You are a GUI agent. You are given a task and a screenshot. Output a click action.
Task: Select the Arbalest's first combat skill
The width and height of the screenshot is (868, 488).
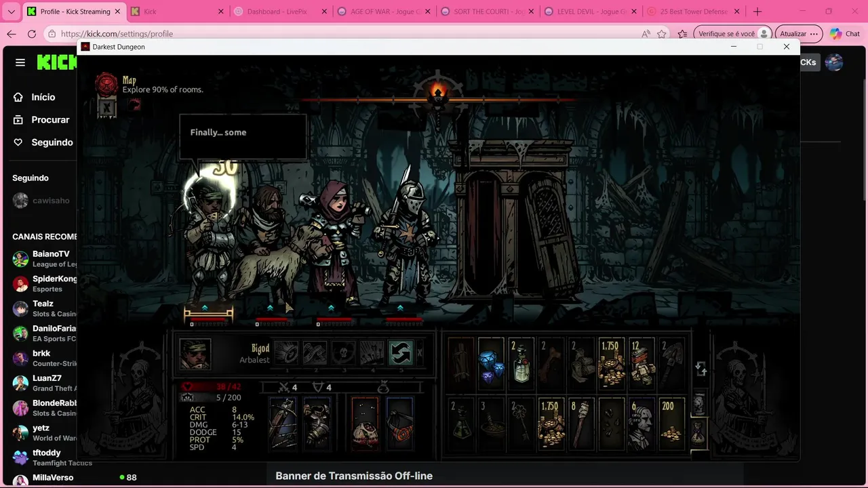tap(286, 353)
